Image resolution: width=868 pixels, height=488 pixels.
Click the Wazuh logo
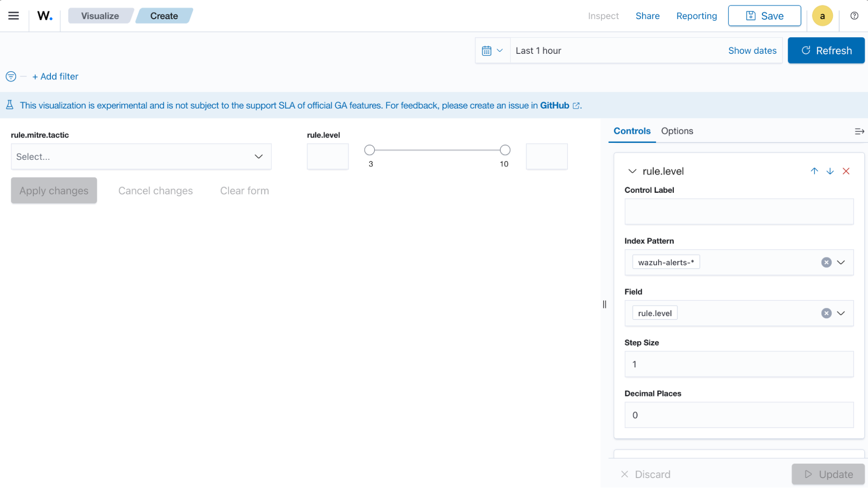[x=44, y=16]
